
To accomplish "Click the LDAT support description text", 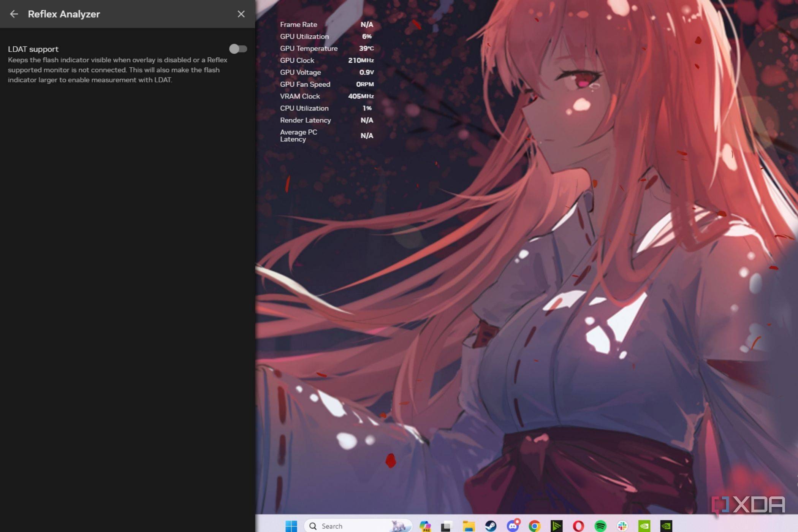I will pyautogui.click(x=118, y=70).
